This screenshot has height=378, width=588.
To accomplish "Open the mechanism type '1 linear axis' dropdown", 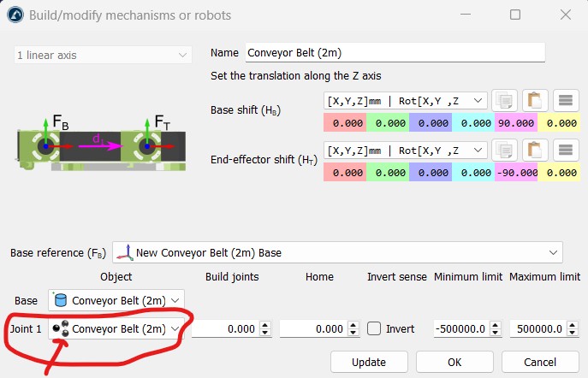I will pyautogui.click(x=103, y=55).
